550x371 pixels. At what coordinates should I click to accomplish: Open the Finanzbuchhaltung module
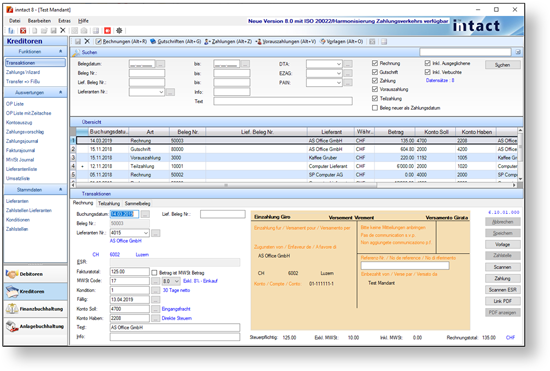tap(35, 309)
